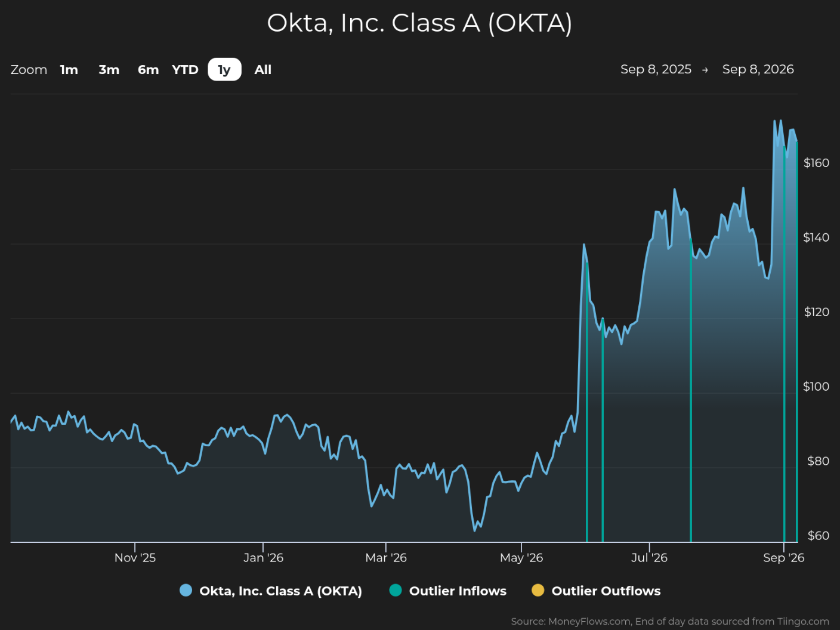Viewport: 840px width, 630px height.
Task: Edit the Sep 8, 2026 end date
Action: click(x=758, y=69)
